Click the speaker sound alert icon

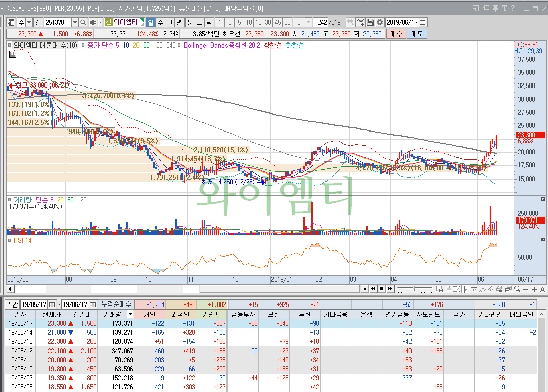(x=93, y=22)
